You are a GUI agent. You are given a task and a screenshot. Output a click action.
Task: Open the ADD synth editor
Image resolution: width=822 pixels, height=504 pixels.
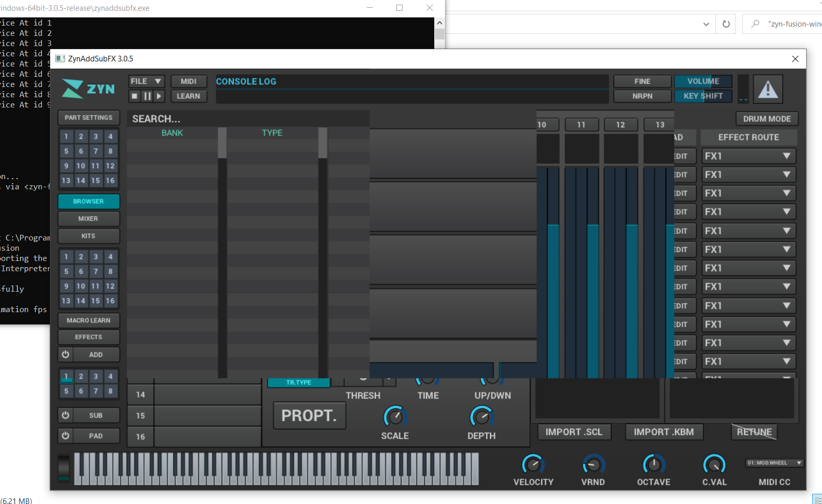(96, 355)
